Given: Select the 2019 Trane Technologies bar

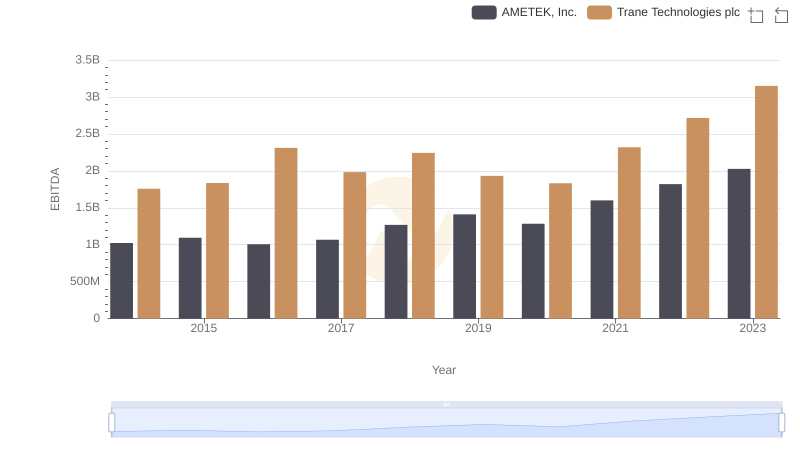Looking at the screenshot, I should pyautogui.click(x=492, y=247).
